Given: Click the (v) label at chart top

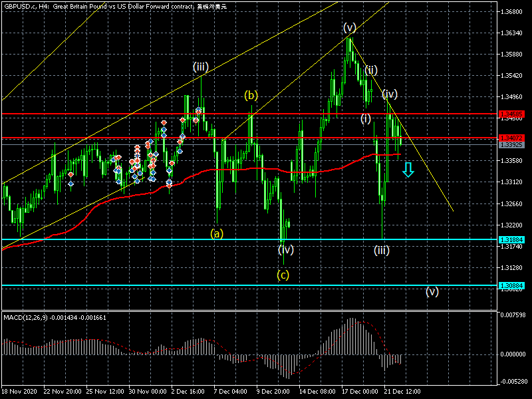Looking at the screenshot, I should [x=350, y=27].
